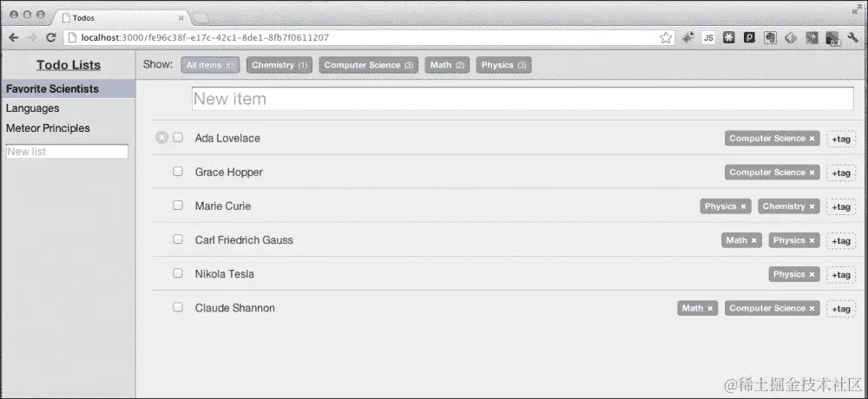Add tag to Grace Hopper
Screen dimensions: 868x399
tap(841, 173)
